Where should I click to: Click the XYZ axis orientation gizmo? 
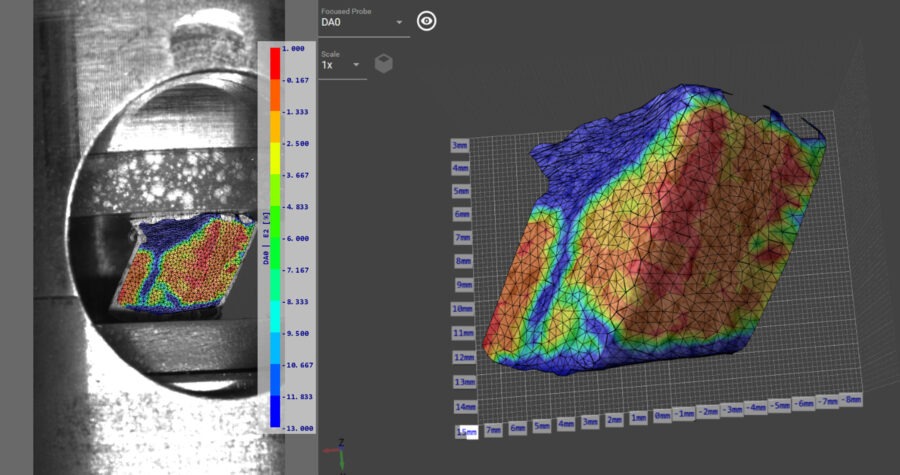[336, 455]
